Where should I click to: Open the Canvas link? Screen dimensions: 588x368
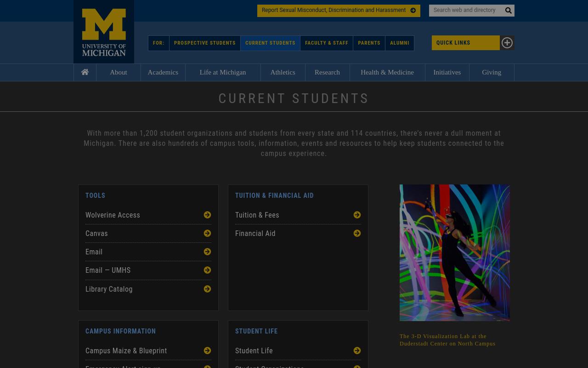coord(148,233)
